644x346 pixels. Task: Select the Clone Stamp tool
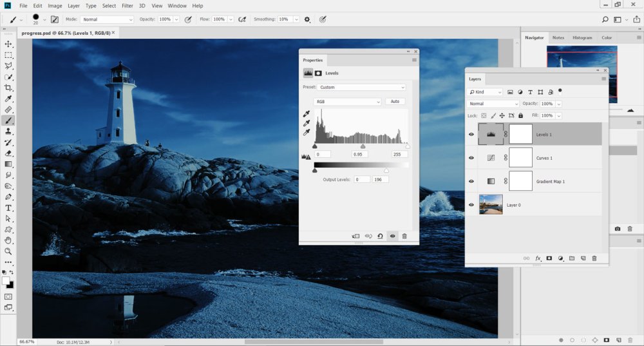(x=8, y=131)
